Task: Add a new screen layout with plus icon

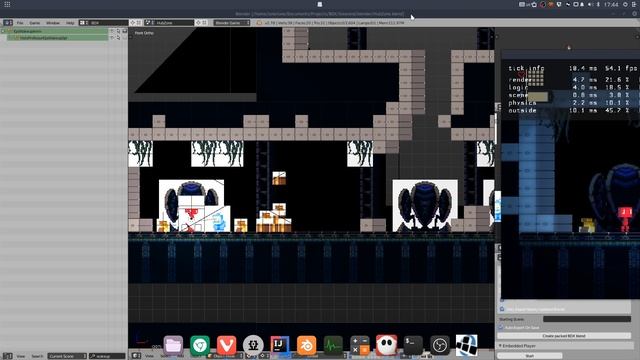Action: (133, 23)
